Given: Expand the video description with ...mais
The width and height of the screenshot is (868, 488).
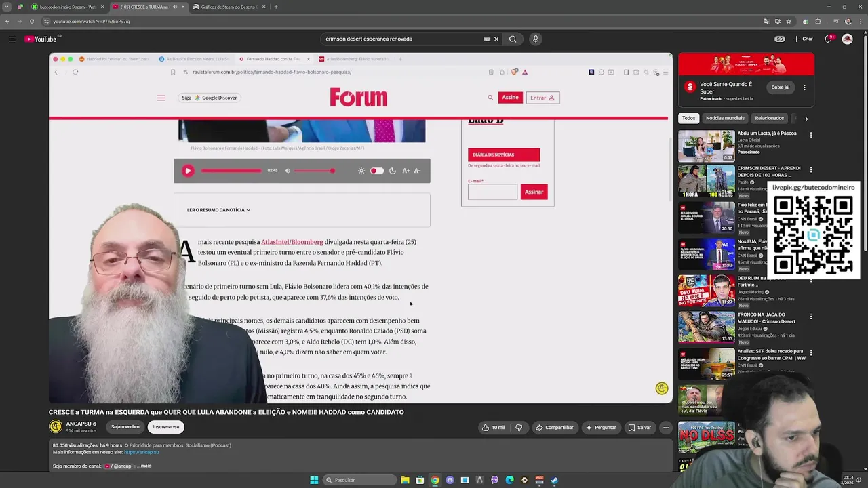Looking at the screenshot, I should pos(145,466).
